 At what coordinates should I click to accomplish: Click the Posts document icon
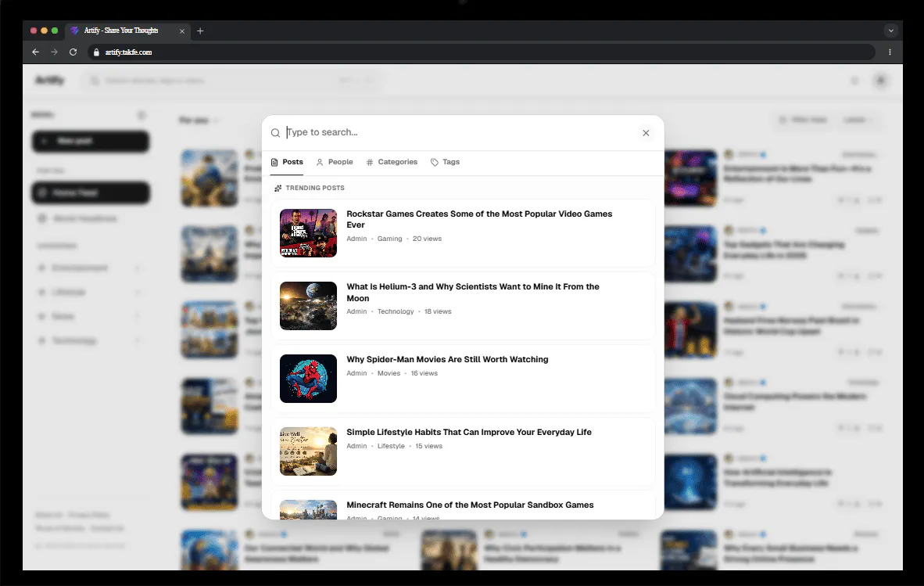[274, 162]
